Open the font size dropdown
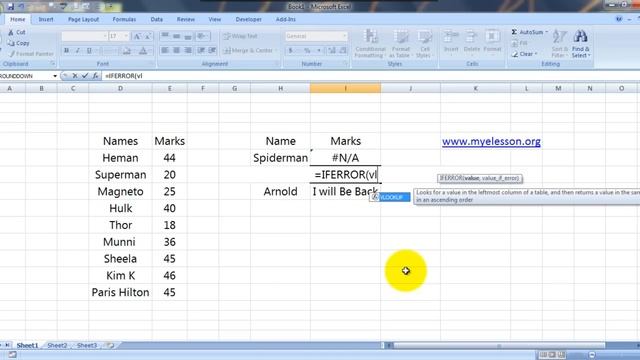This screenshot has height=360, width=640. pos(126,36)
